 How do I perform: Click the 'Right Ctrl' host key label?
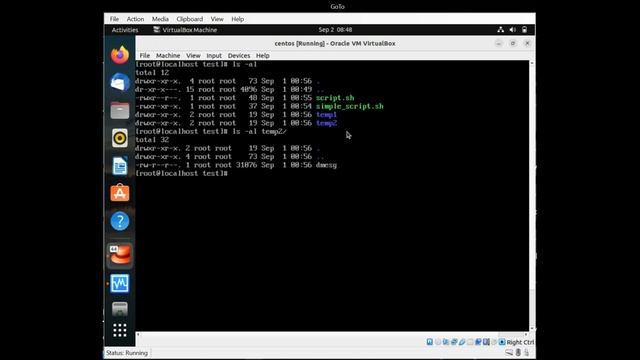pyautogui.click(x=520, y=342)
